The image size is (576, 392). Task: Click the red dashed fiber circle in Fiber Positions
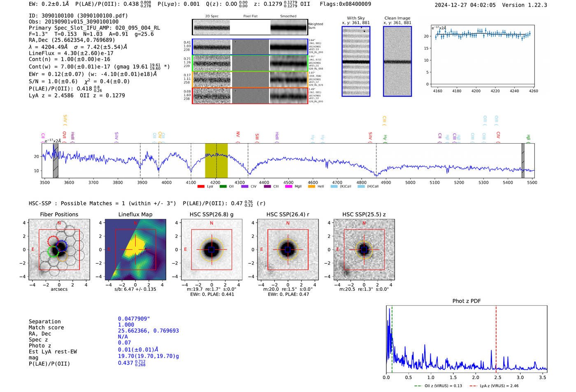53,241
